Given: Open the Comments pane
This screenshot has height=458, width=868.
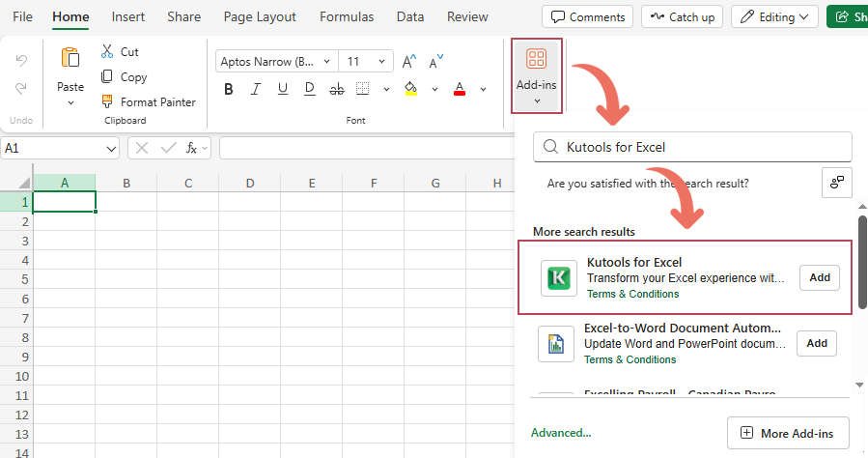Looking at the screenshot, I should 587,17.
